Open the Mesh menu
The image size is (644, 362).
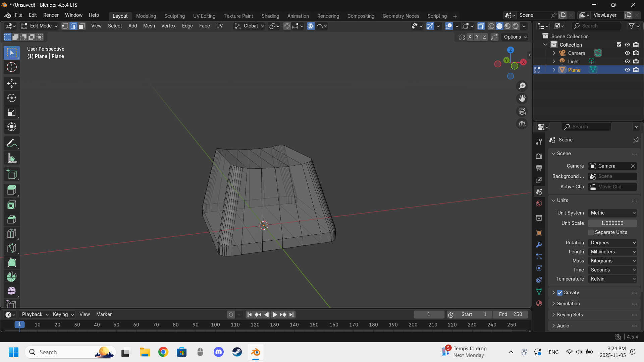click(x=149, y=26)
